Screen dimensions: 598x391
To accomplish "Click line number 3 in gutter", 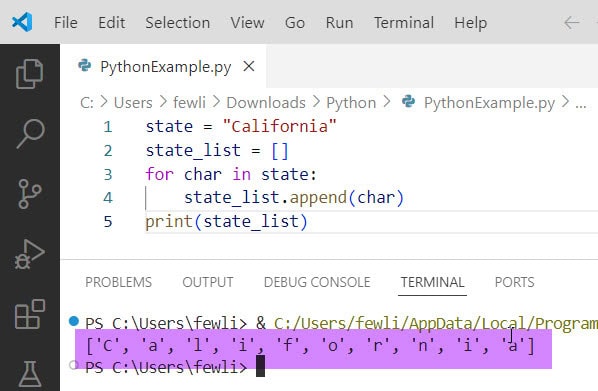I will click(108, 174).
